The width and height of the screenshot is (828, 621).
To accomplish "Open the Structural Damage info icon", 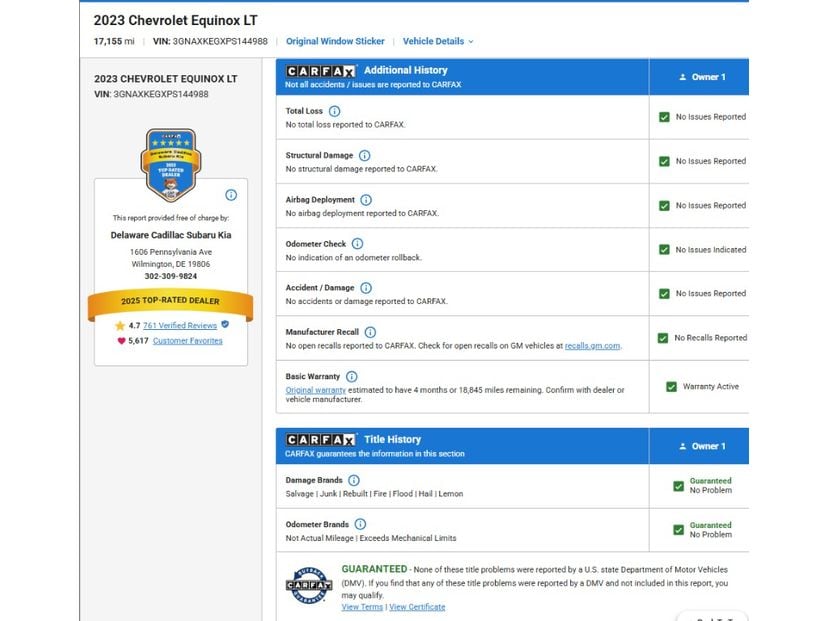I will (364, 155).
